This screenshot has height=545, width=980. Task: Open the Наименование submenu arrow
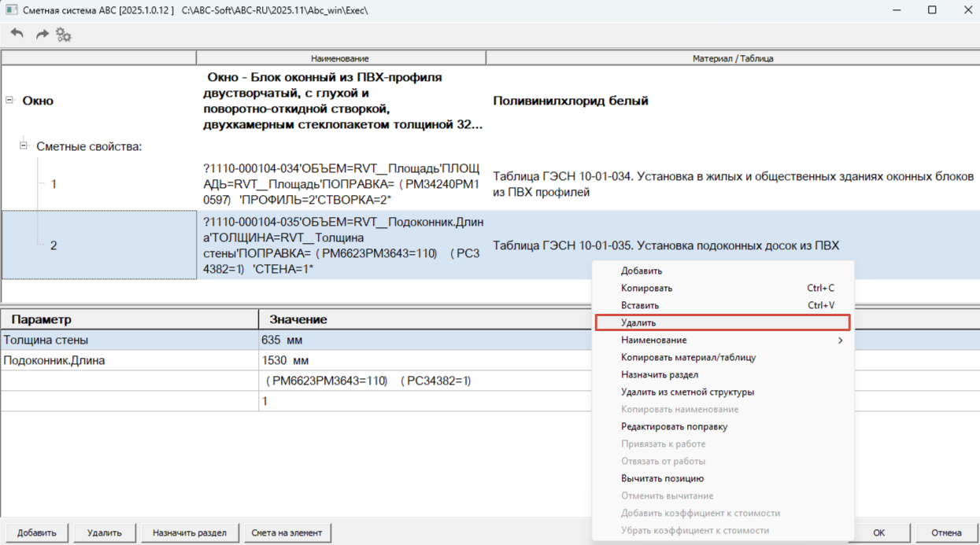840,340
